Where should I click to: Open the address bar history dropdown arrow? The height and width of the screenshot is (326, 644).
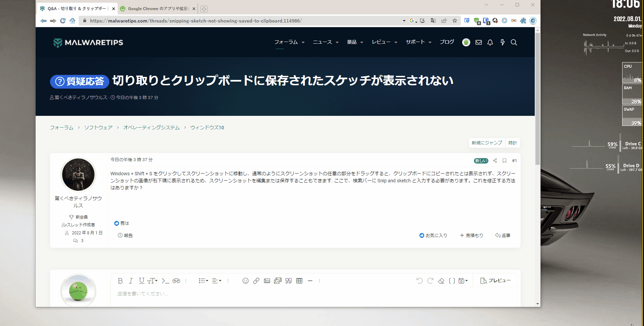[x=404, y=21]
